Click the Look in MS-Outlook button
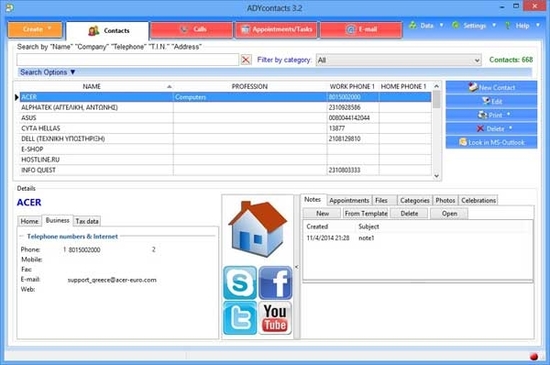 [x=491, y=142]
